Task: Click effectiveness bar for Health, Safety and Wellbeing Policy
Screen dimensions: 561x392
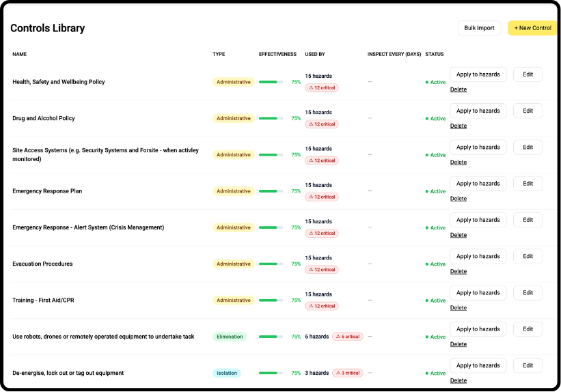Action: click(x=271, y=82)
